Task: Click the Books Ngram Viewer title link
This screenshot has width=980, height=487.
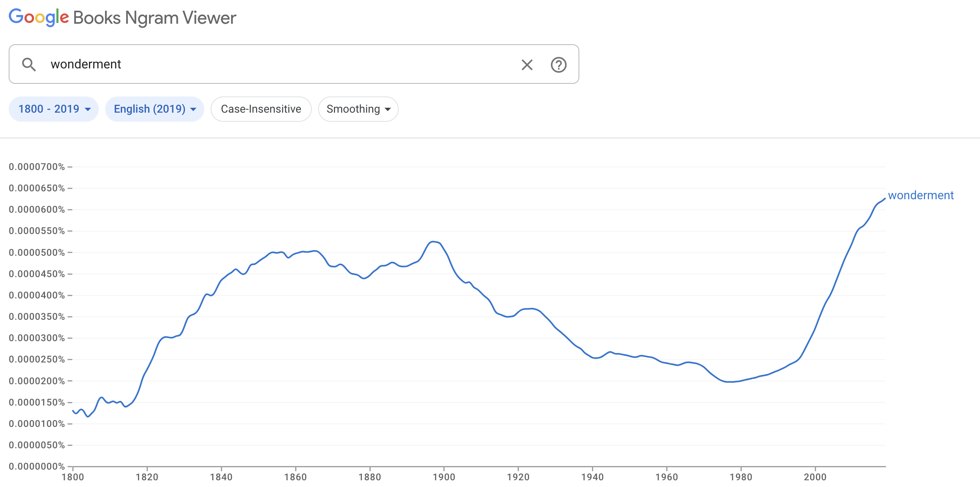Action: [x=155, y=18]
